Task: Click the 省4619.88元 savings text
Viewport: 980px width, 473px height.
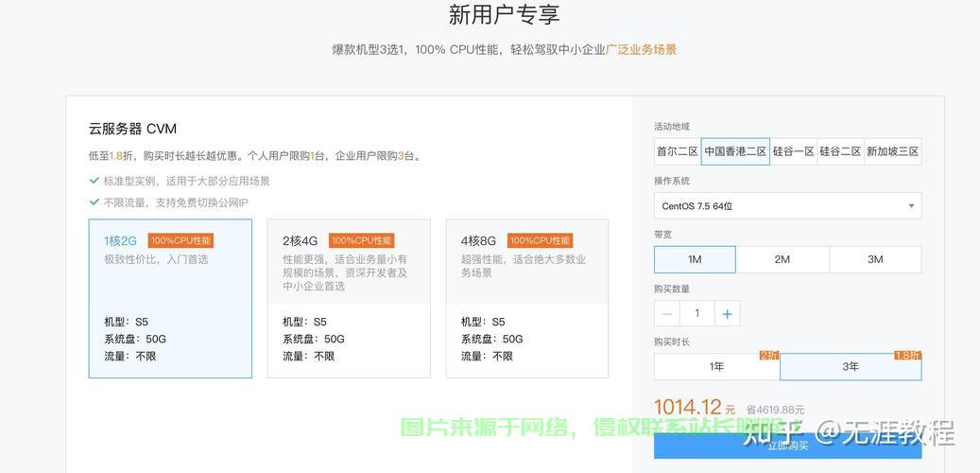Action: (x=775, y=410)
